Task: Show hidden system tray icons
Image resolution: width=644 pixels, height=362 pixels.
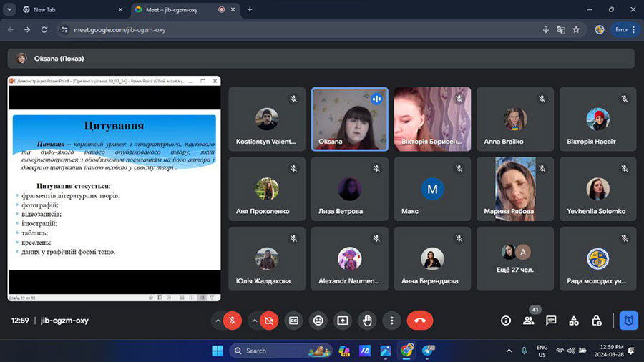Action: (509, 351)
